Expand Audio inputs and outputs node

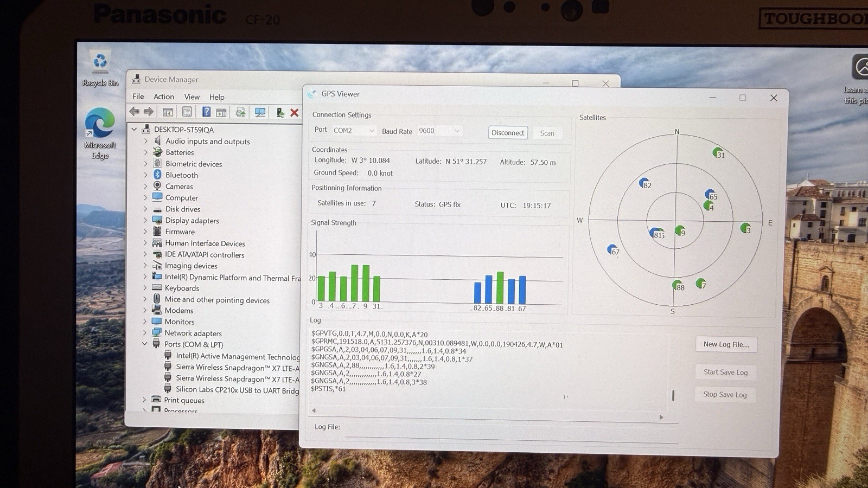145,141
